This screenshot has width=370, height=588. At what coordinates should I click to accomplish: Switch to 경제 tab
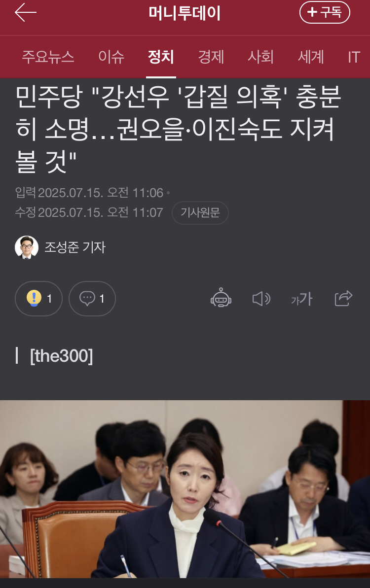pos(211,57)
